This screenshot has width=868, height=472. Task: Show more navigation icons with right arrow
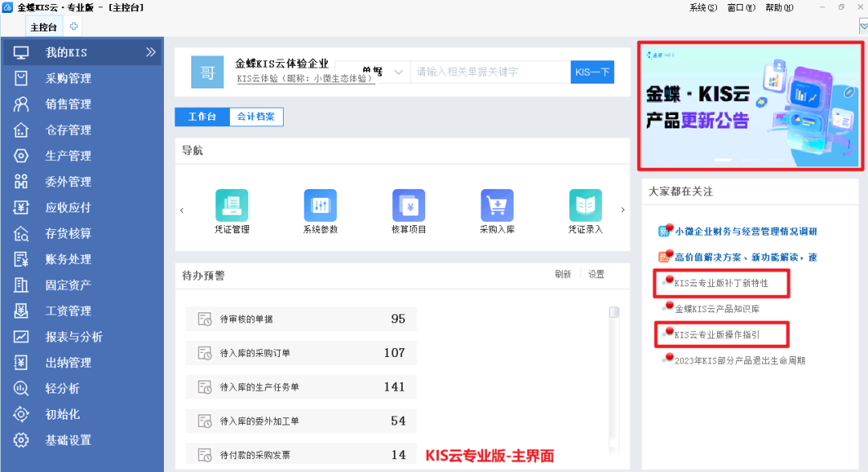623,210
